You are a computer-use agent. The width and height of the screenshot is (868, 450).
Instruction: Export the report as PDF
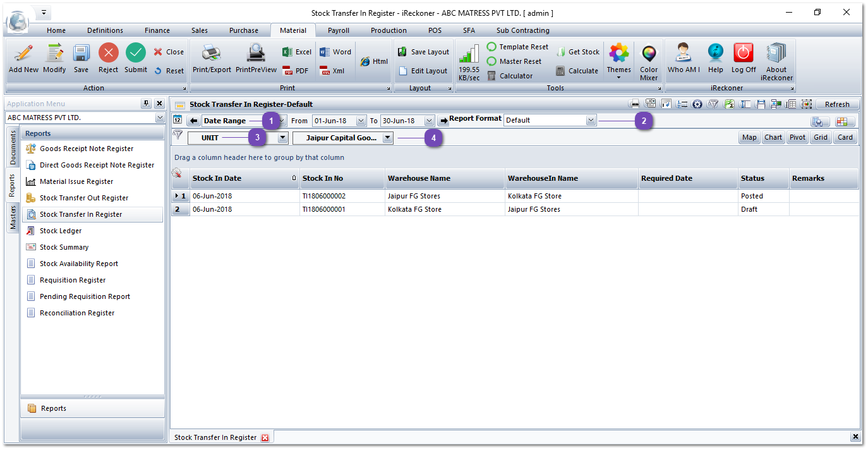(296, 70)
